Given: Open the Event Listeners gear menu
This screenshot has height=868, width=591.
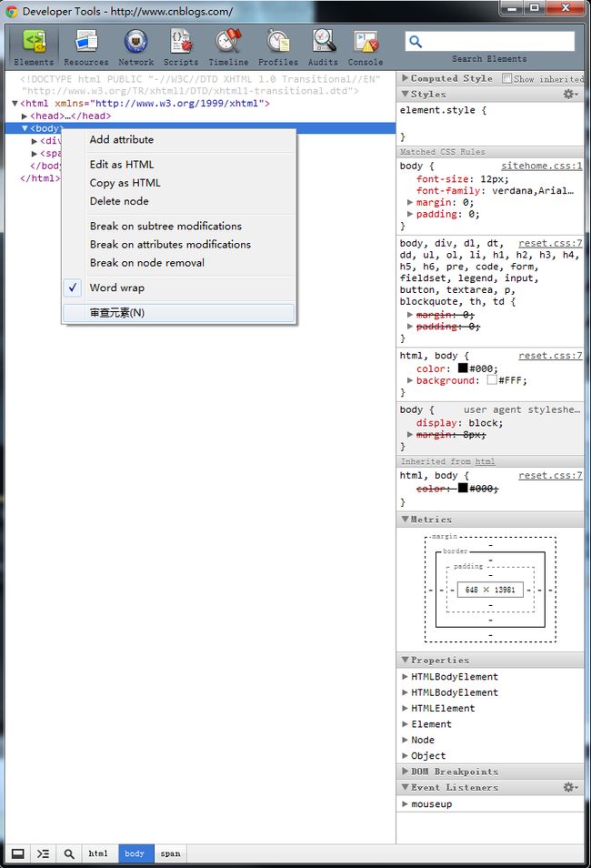Looking at the screenshot, I should [x=570, y=787].
